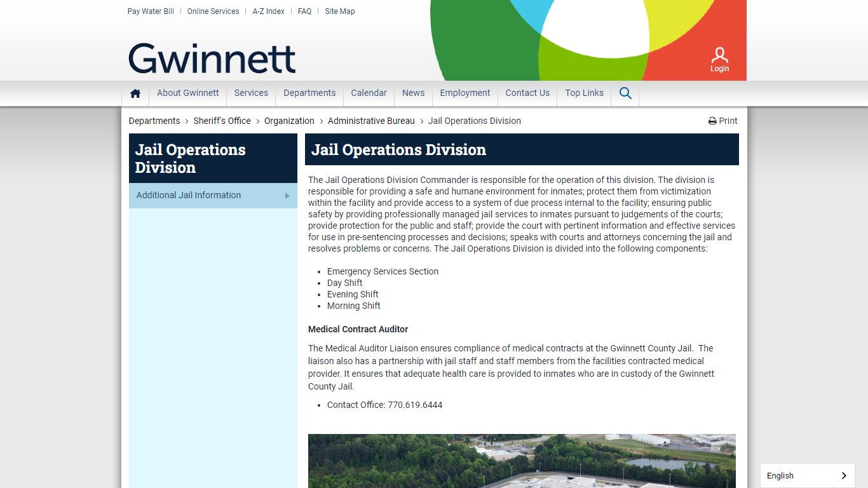The width and height of the screenshot is (868, 488).
Task: Go to Departments breadcrumb
Action: coord(154,121)
